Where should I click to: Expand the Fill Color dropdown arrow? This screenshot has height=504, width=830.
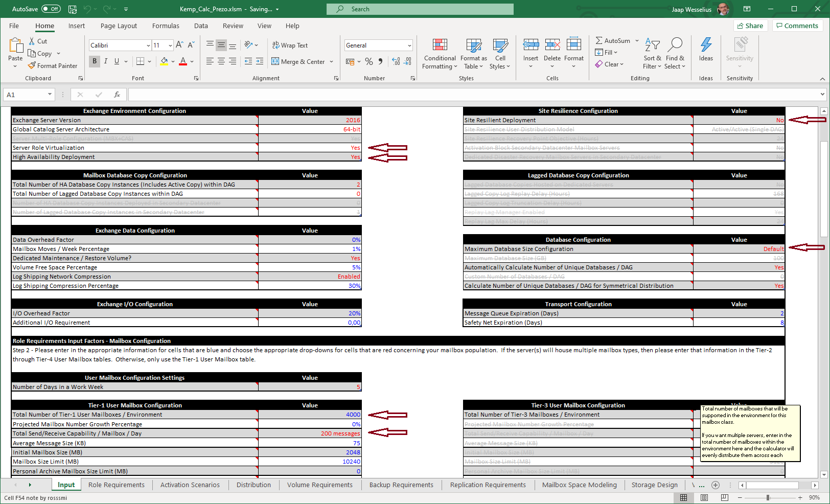172,61
